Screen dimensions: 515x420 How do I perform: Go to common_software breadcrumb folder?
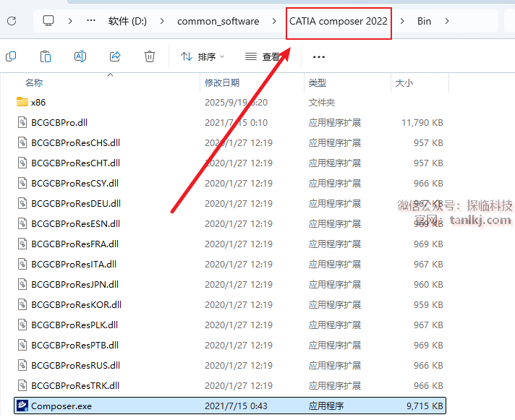(218, 22)
